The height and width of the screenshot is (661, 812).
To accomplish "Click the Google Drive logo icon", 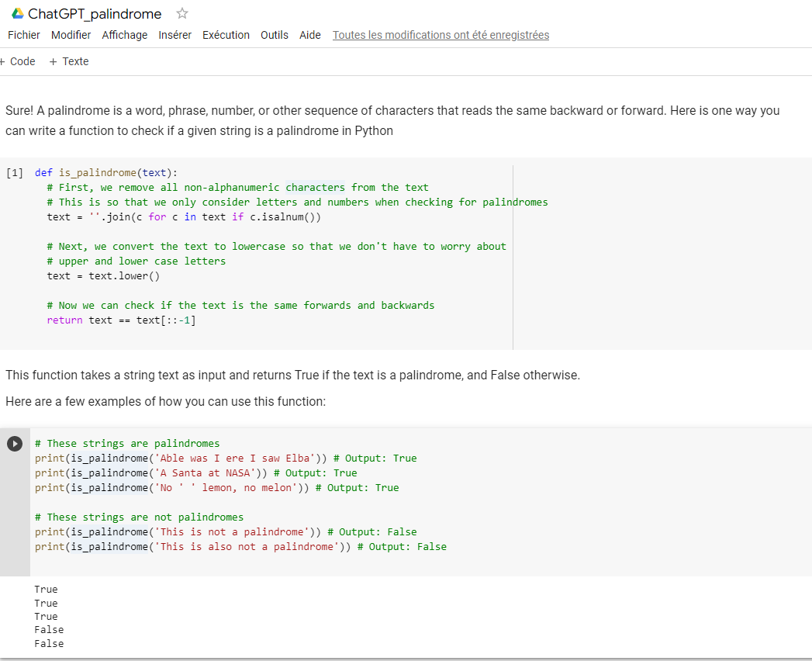I will [x=18, y=13].
